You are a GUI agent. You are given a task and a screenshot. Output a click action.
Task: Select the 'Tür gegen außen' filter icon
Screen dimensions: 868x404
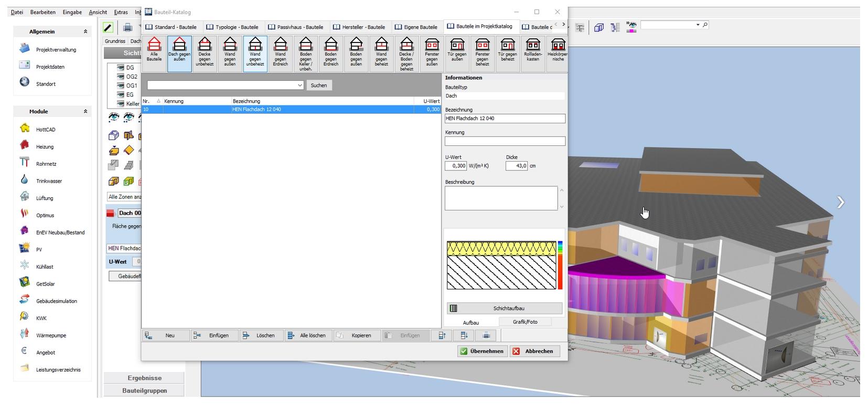click(x=457, y=54)
